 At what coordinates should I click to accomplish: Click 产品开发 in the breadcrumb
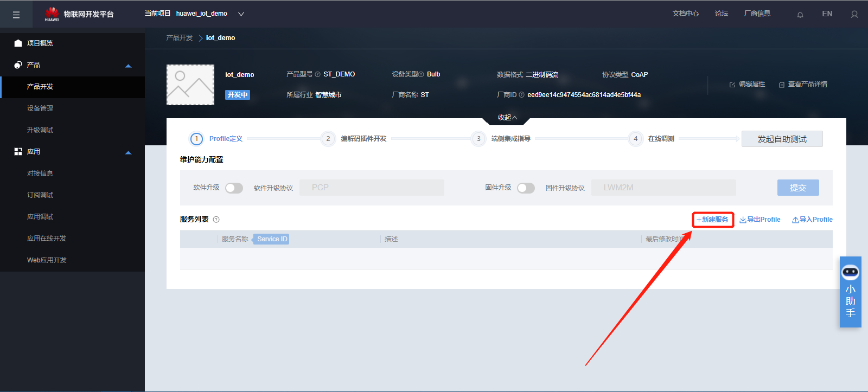(180, 38)
